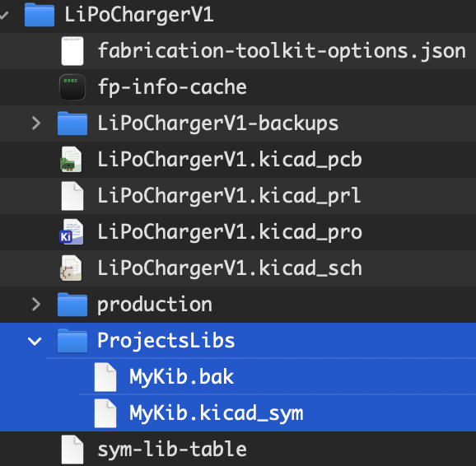This screenshot has width=476, height=466.
Task: Select fabrication-toolkit-options.json file name
Action: click(282, 51)
